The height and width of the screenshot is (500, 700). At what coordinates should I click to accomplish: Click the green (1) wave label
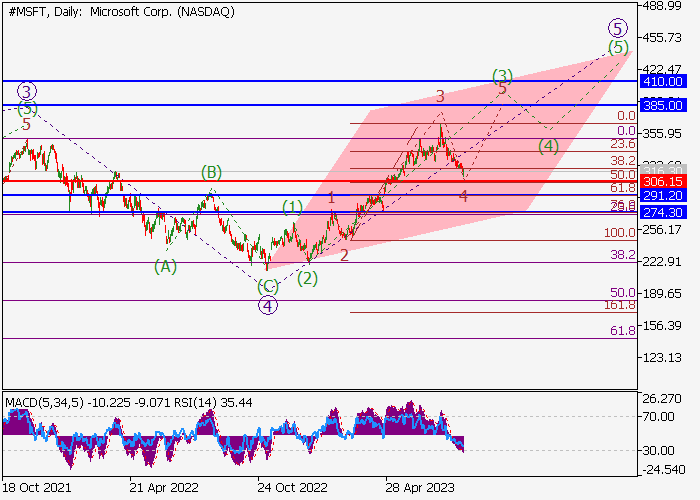click(292, 207)
